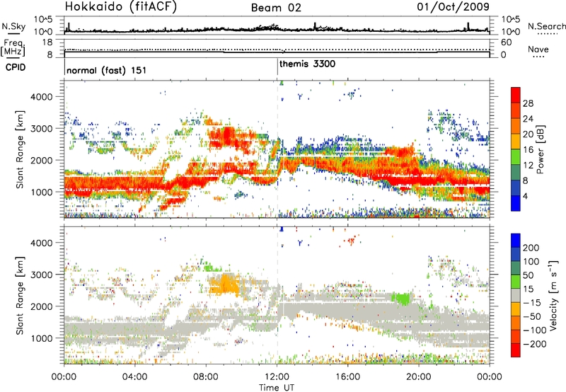Screen dimensions: 566x392
Task: Click the "200" Velocity colorbar label
Action: [531, 248]
